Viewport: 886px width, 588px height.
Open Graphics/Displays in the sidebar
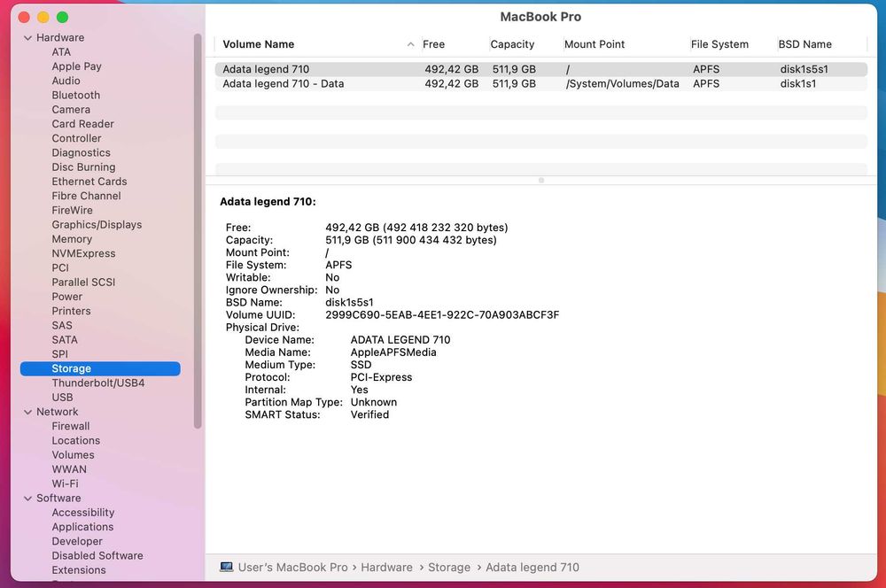pyautogui.click(x=97, y=225)
